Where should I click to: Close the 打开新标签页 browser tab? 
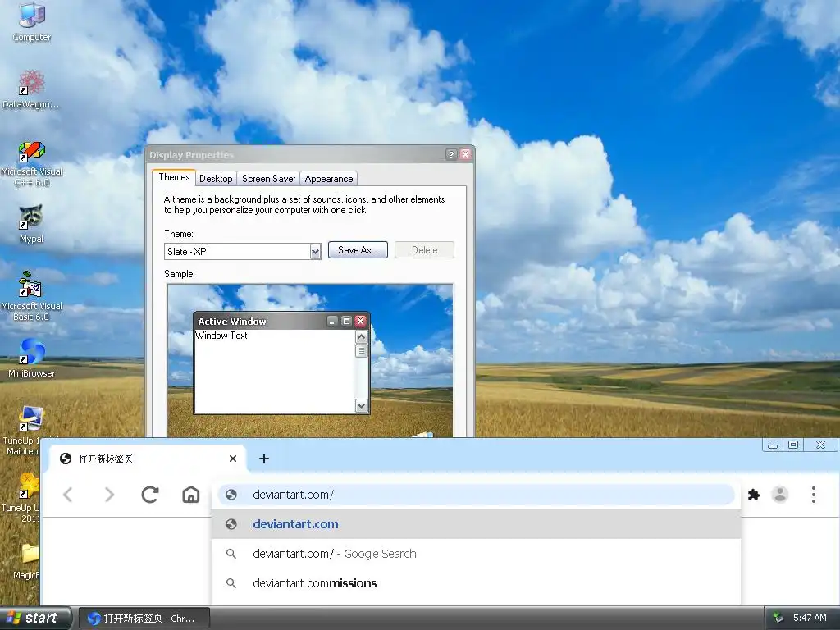click(x=232, y=459)
